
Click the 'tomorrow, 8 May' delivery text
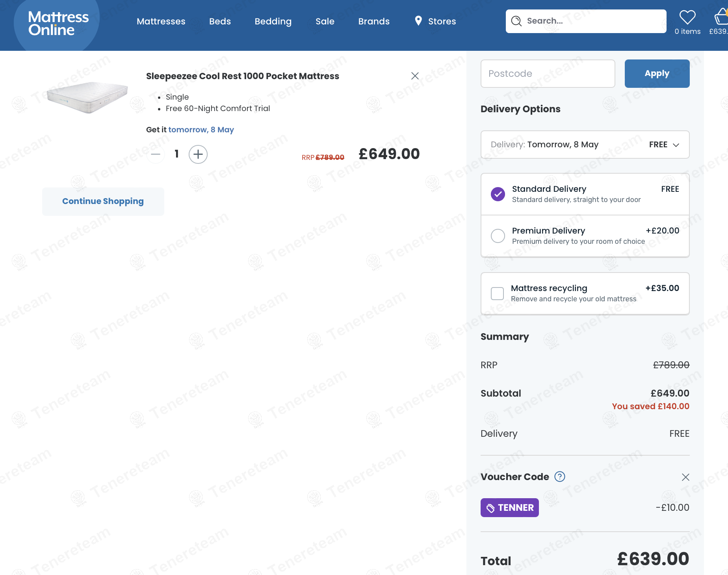[x=201, y=130]
